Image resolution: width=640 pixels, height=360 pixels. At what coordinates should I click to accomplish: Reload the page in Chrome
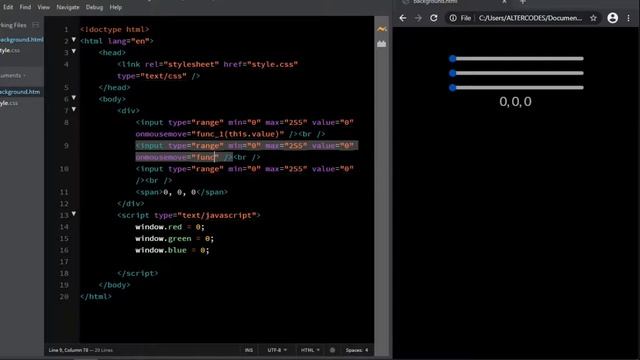point(433,18)
